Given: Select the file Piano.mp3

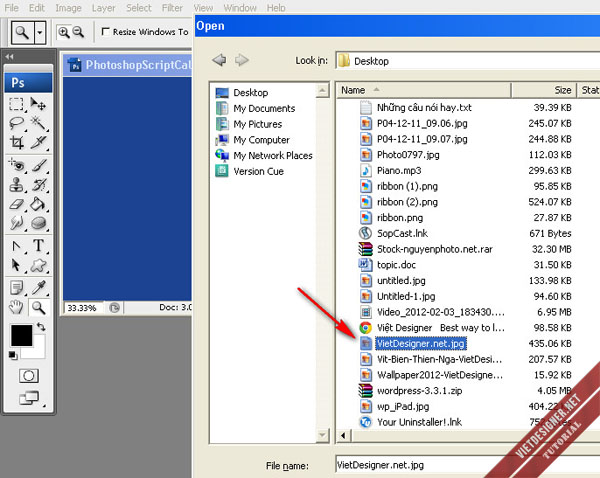Looking at the screenshot, I should coord(399,171).
